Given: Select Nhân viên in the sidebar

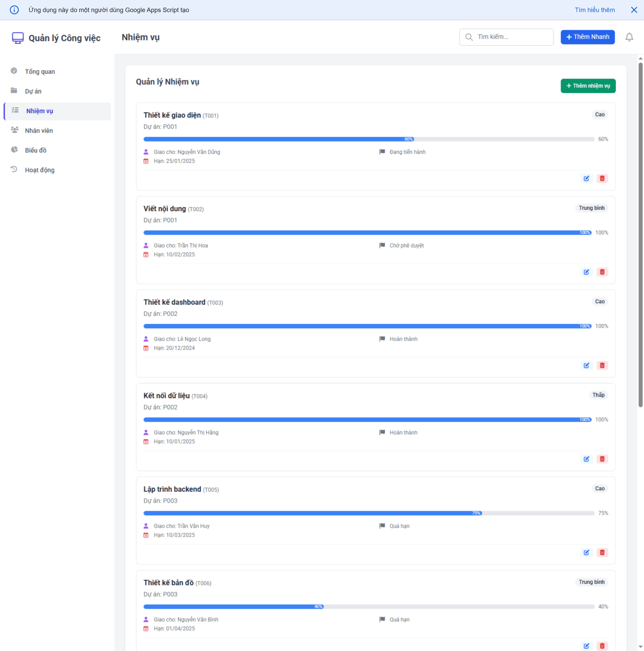Looking at the screenshot, I should pyautogui.click(x=39, y=130).
